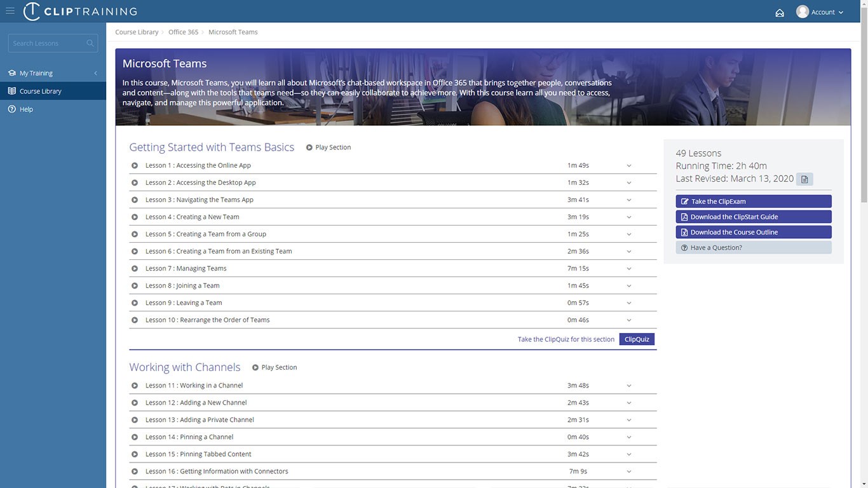Click 'Last Revised: March 13, 2020' text
This screenshot has height=488, width=868.
click(735, 179)
